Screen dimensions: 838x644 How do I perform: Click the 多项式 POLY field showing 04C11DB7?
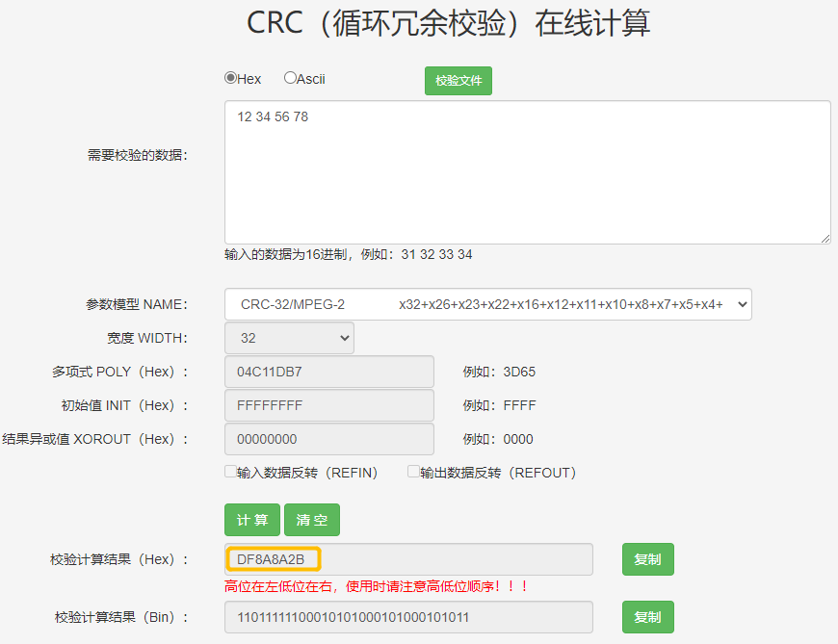pos(328,372)
